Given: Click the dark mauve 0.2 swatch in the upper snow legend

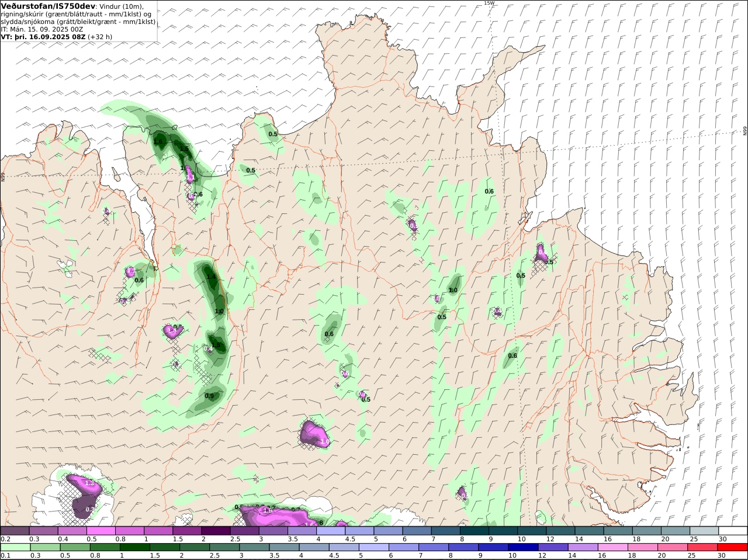Looking at the screenshot, I should pyautogui.click(x=15, y=531).
